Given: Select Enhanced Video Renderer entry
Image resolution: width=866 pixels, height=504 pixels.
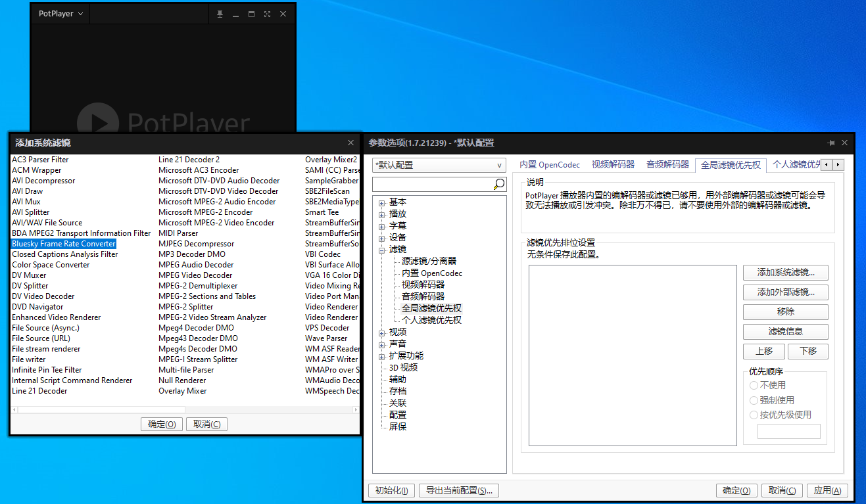Looking at the screenshot, I should coord(57,317).
